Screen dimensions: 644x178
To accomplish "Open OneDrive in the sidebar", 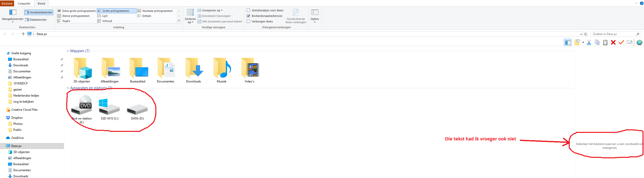I will 15,138.
